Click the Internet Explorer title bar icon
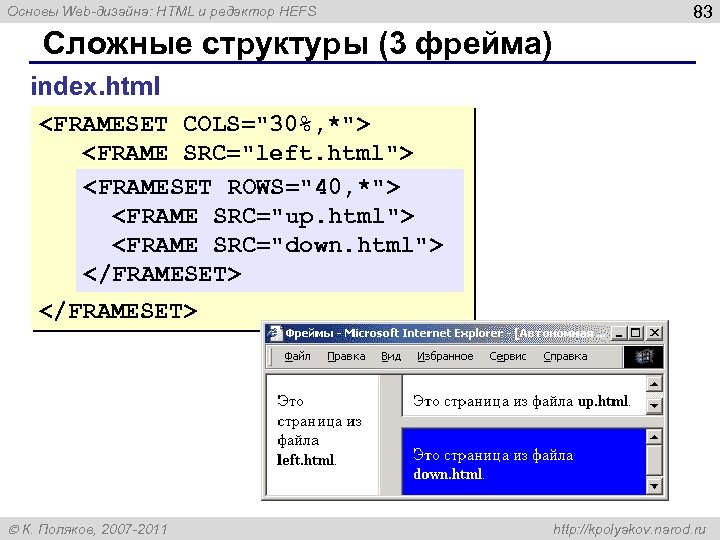The width and height of the screenshot is (720, 540). click(275, 333)
